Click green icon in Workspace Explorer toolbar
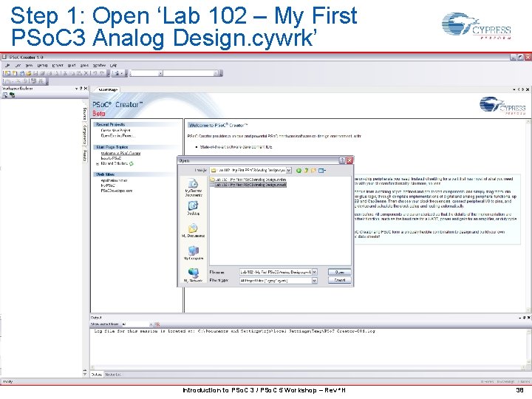Image resolution: width=532 pixels, height=399 pixels. 13,95
